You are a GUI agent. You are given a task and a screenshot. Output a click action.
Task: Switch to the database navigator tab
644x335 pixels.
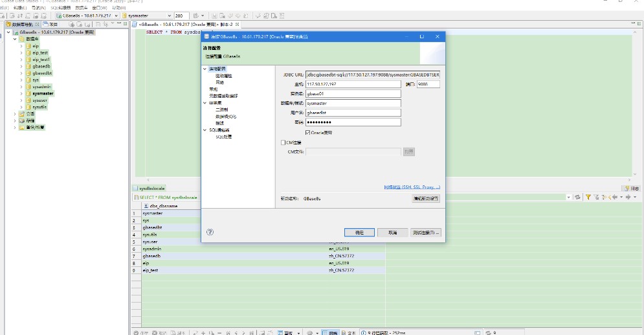pos(23,24)
